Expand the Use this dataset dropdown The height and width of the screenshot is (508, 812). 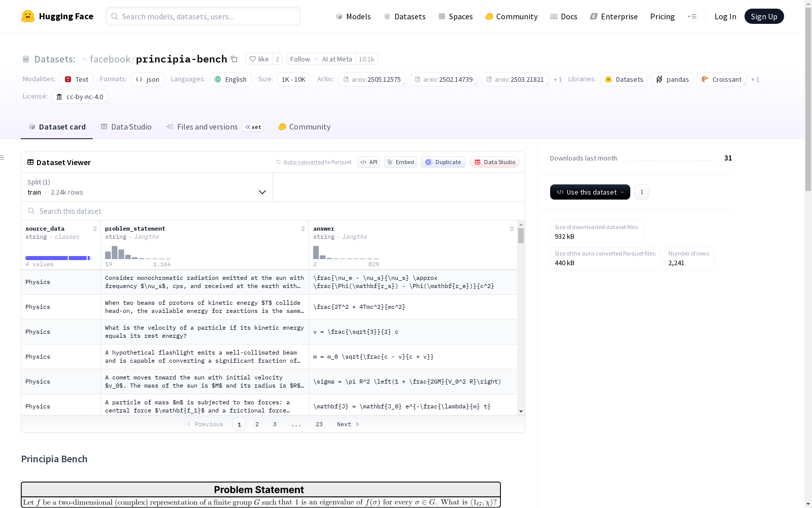point(590,192)
